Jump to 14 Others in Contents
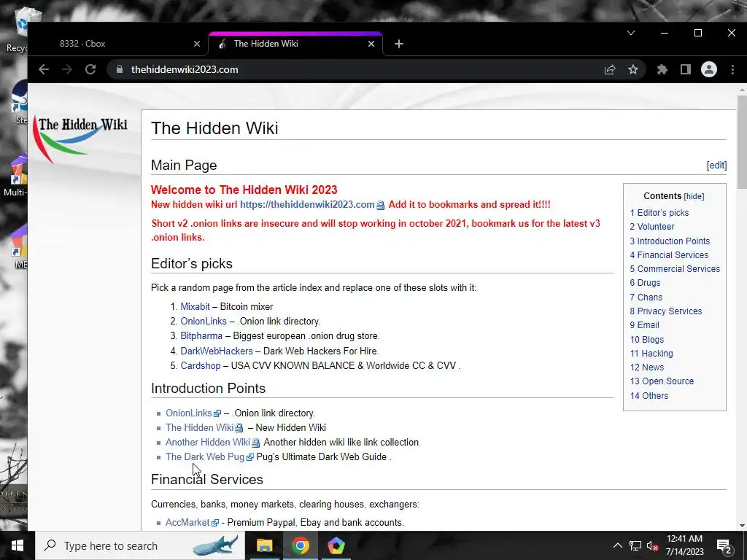 tap(649, 396)
